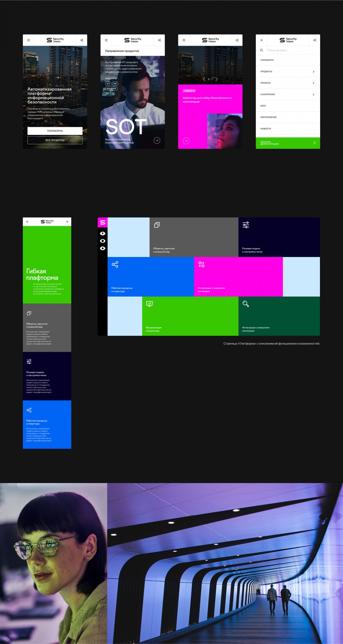Click the ПОДКАСТЫ category tag
The height and width of the screenshot is (644, 343).
point(189,91)
